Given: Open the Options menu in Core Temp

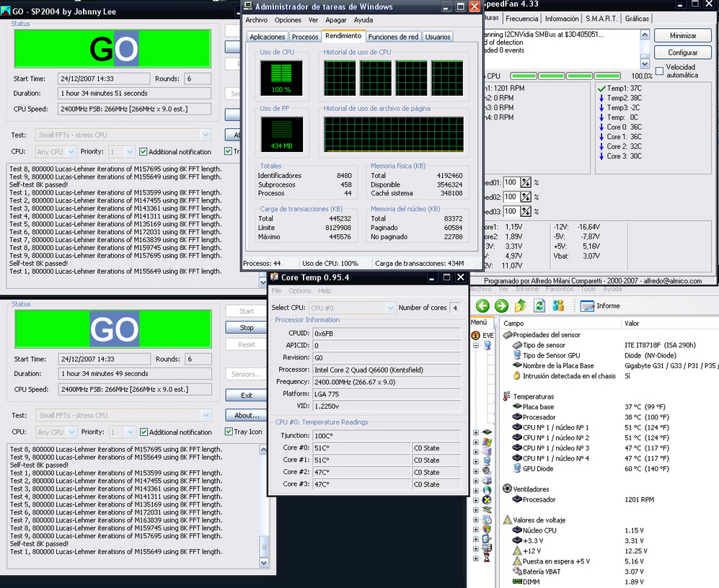Looking at the screenshot, I should 300,290.
